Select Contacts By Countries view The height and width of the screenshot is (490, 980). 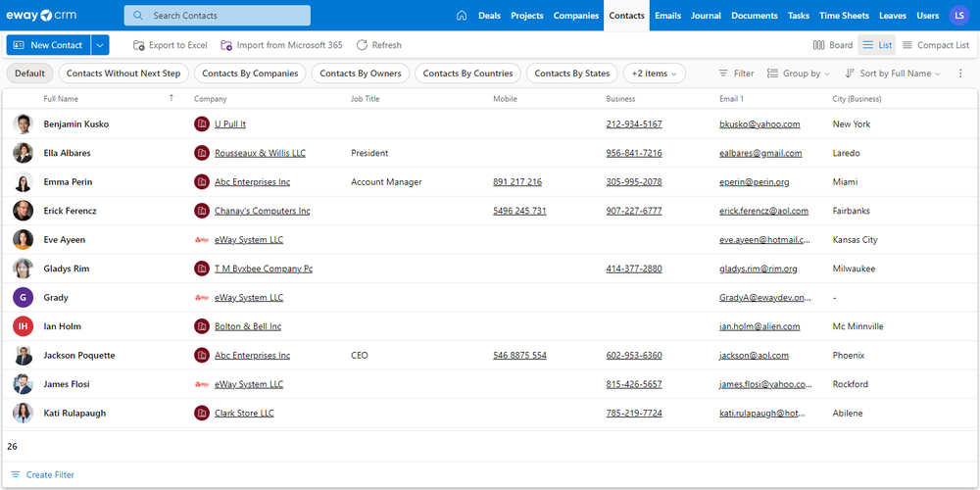point(468,73)
